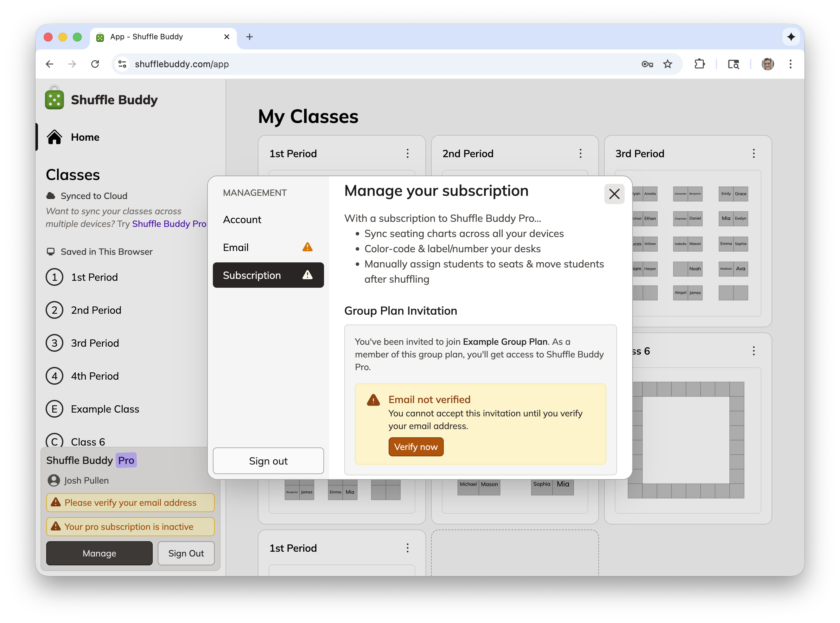This screenshot has height=623, width=840.
Task: Click the Home house icon in sidebar
Action: 54,137
